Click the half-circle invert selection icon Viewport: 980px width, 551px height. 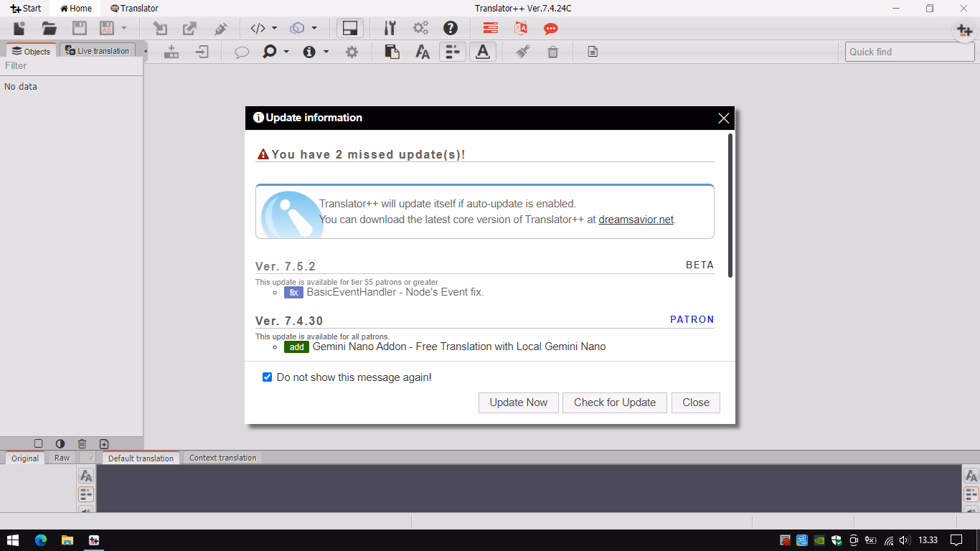(x=60, y=444)
